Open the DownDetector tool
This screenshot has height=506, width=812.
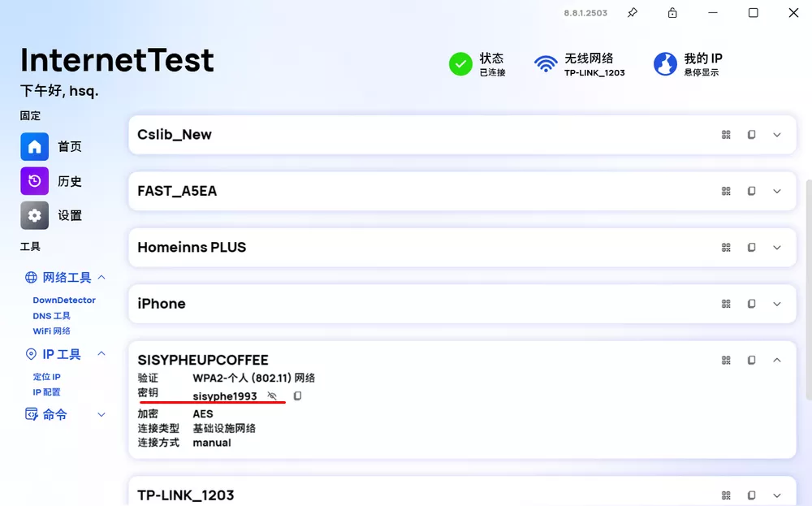click(x=64, y=301)
